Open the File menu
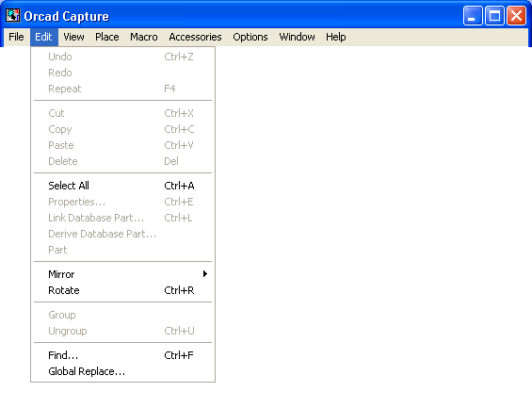 (x=16, y=37)
